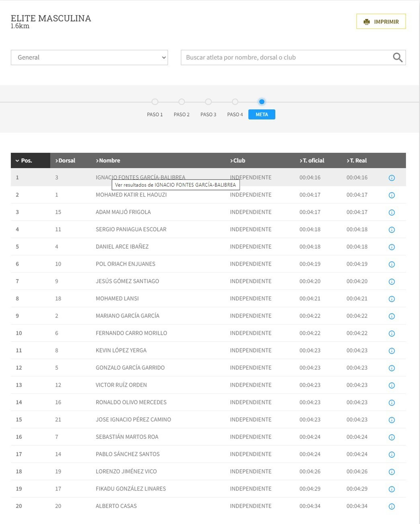Switch to PASO 2 tab label
This screenshot has height=524, width=420.
pyautogui.click(x=181, y=115)
